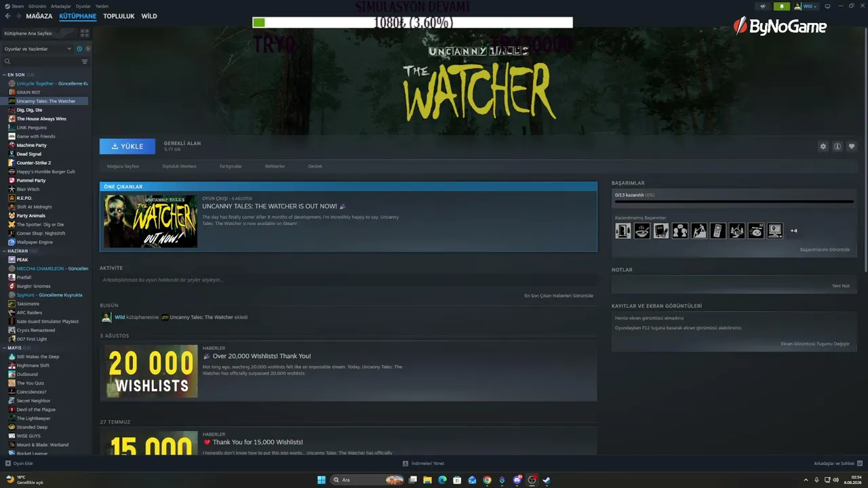Image resolution: width=868 pixels, height=488 pixels.
Task: Click Ekran Görüntüsü Tuşumu Değiştir
Action: 815,344
